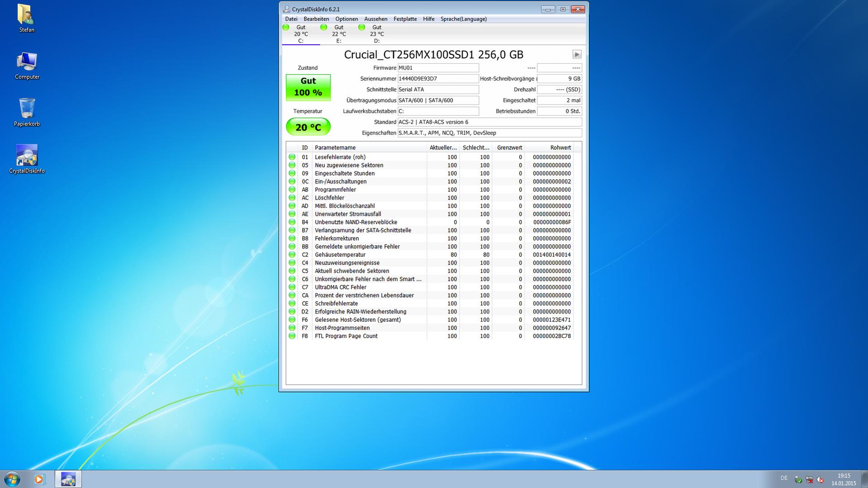
Task: Click the green shield tray icon
Action: click(x=798, y=479)
